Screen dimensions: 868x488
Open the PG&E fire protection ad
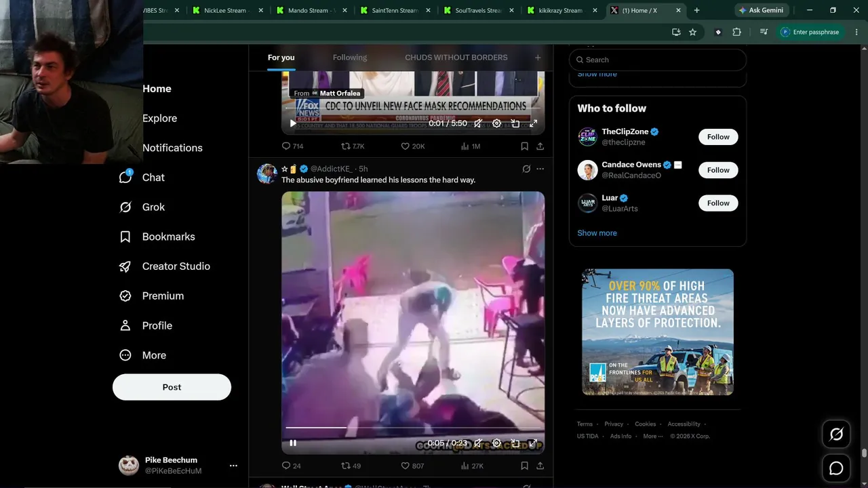tap(658, 332)
